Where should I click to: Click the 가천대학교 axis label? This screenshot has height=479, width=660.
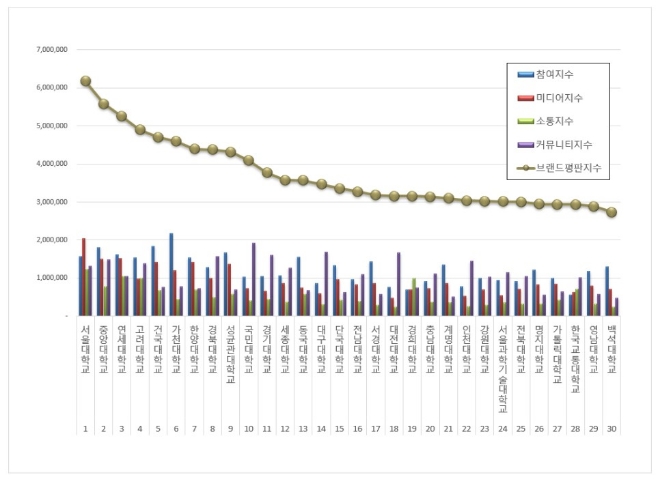[176, 349]
